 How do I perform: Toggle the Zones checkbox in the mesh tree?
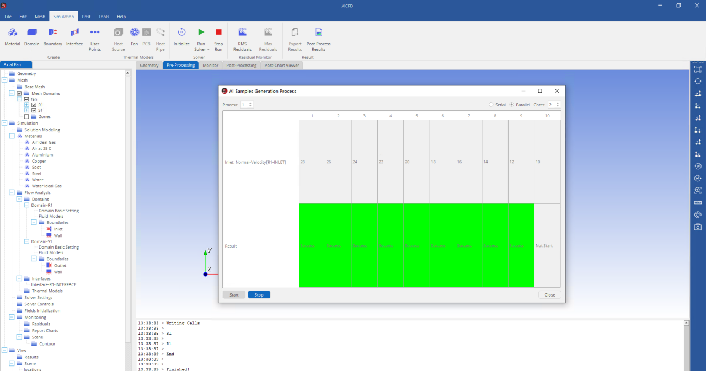27,117
